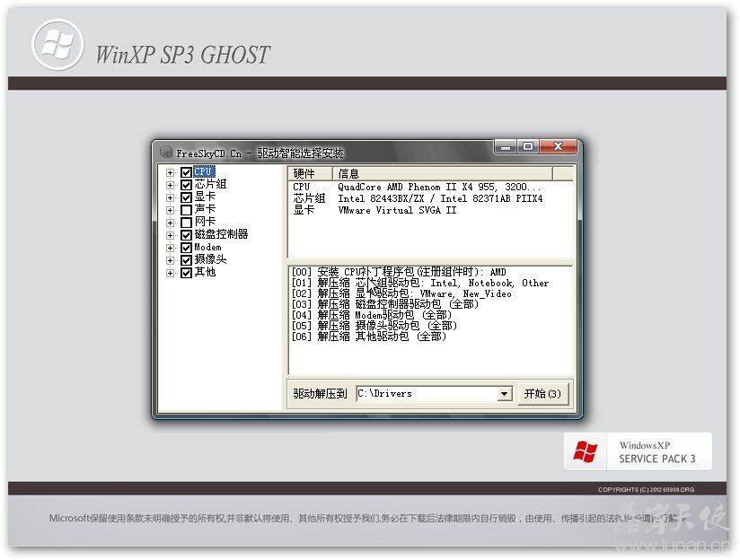Select the 磁盘控制器 tree label
Viewport: 740px width, 560px height.
pyautogui.click(x=221, y=234)
